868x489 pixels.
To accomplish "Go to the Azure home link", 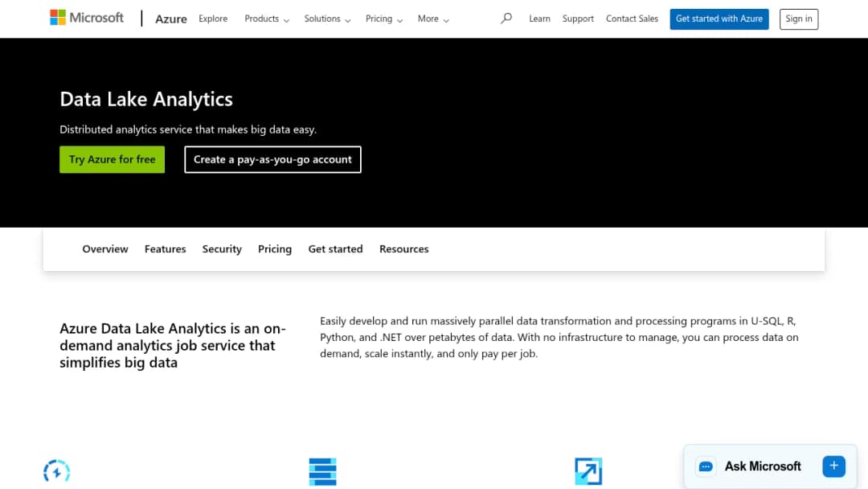I will click(x=171, y=18).
